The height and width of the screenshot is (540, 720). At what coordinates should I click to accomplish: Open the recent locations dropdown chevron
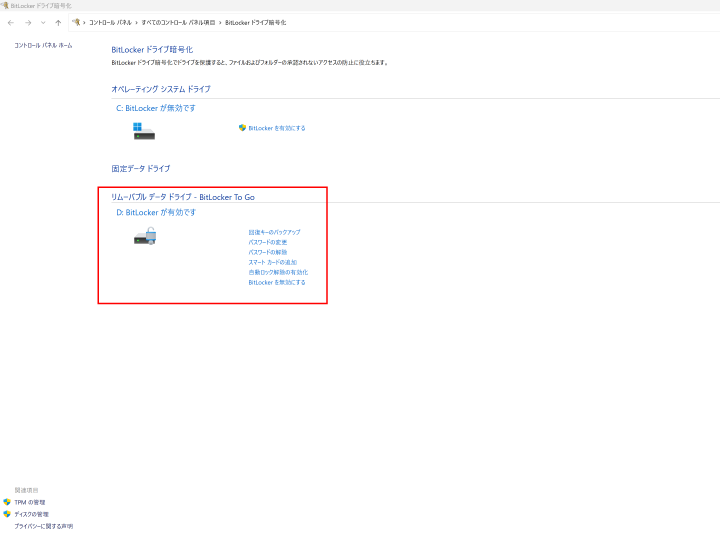point(43,22)
